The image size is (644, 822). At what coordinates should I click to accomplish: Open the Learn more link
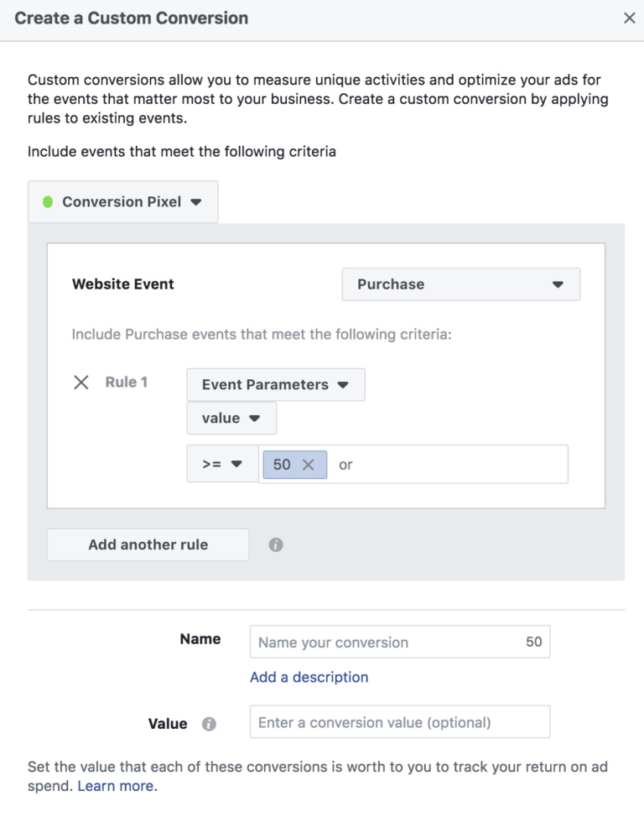coord(117,787)
